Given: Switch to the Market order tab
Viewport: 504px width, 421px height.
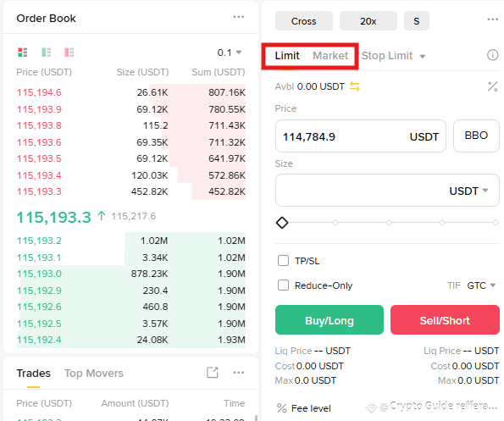Looking at the screenshot, I should point(330,56).
